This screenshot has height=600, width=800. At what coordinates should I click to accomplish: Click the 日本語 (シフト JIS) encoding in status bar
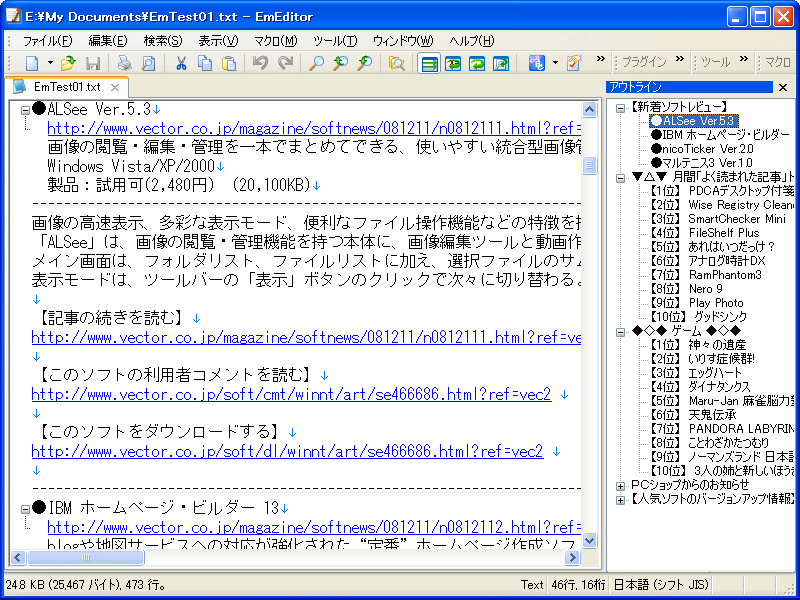coord(661,585)
